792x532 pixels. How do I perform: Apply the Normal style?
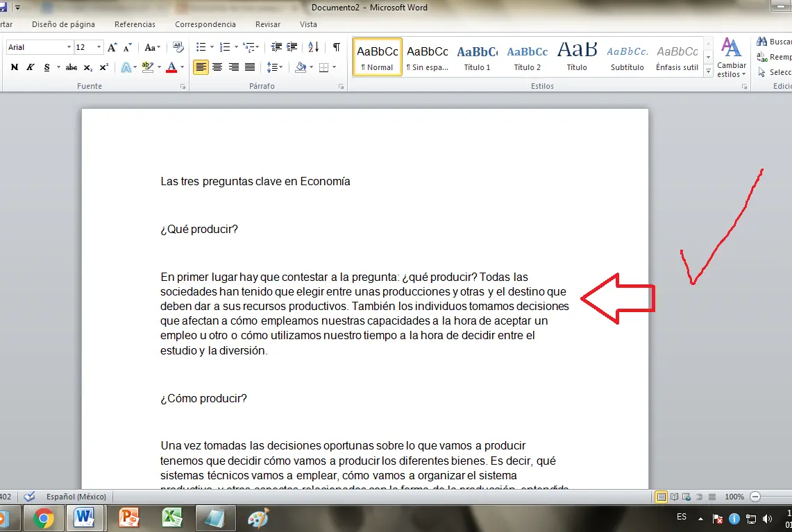(378, 57)
